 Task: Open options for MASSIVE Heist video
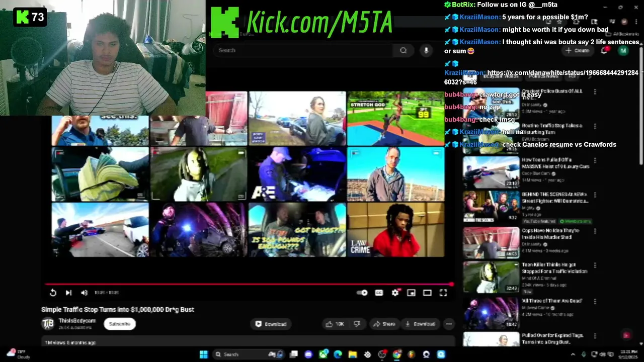tap(595, 160)
